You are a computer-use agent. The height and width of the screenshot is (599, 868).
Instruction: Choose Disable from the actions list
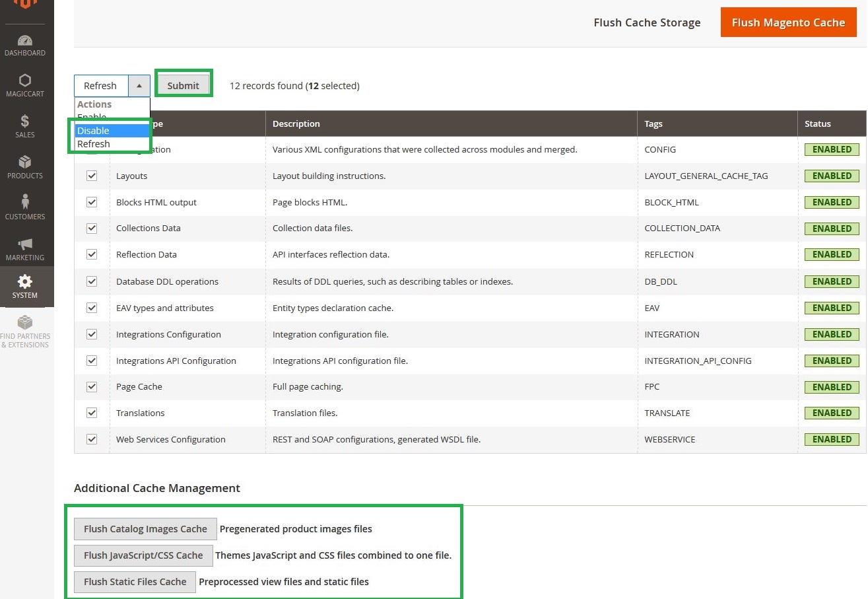pyautogui.click(x=93, y=131)
